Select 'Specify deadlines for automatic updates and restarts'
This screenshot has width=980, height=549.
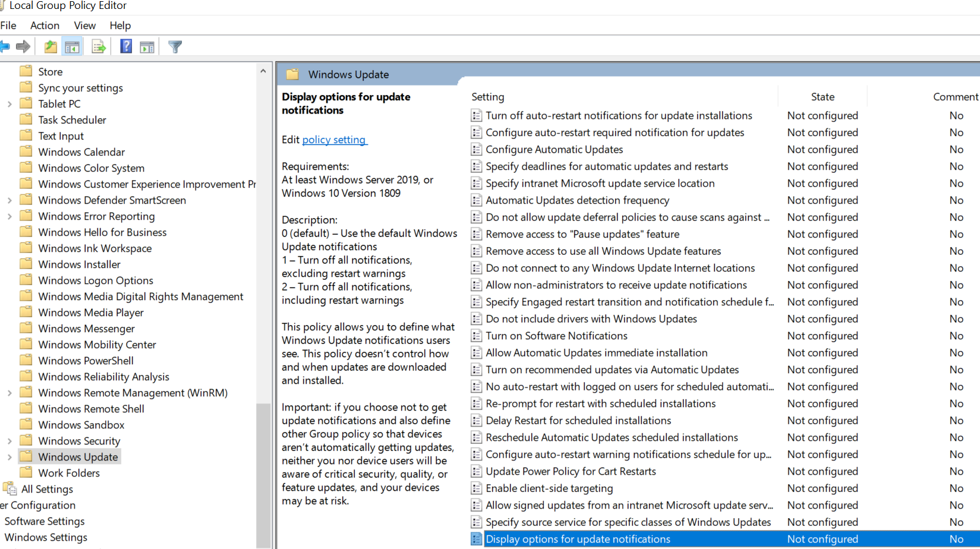tap(607, 166)
